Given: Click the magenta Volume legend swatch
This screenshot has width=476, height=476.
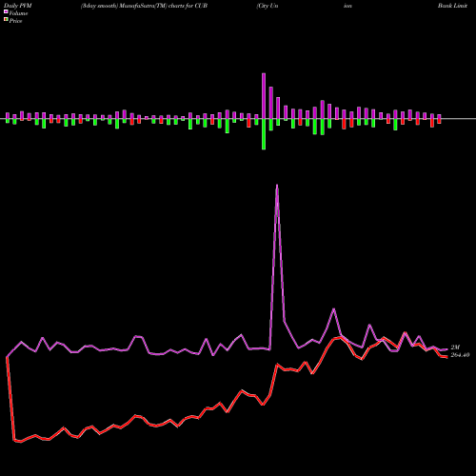Looking at the screenshot, I should (6, 11).
